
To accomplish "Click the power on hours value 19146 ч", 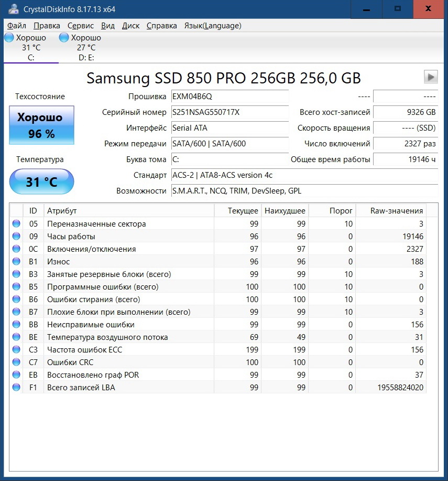I will click(x=406, y=159).
